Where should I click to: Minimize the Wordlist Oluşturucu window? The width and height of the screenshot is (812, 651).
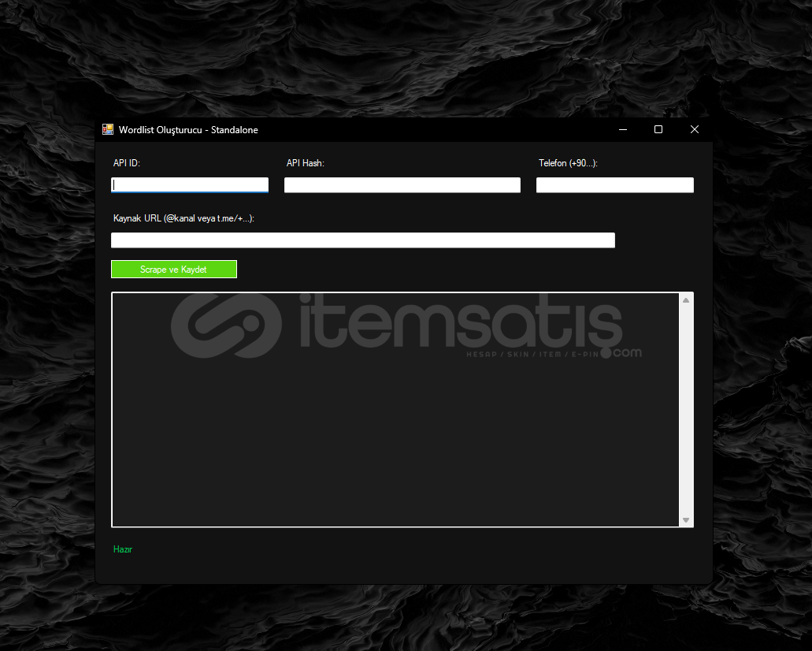tap(623, 129)
